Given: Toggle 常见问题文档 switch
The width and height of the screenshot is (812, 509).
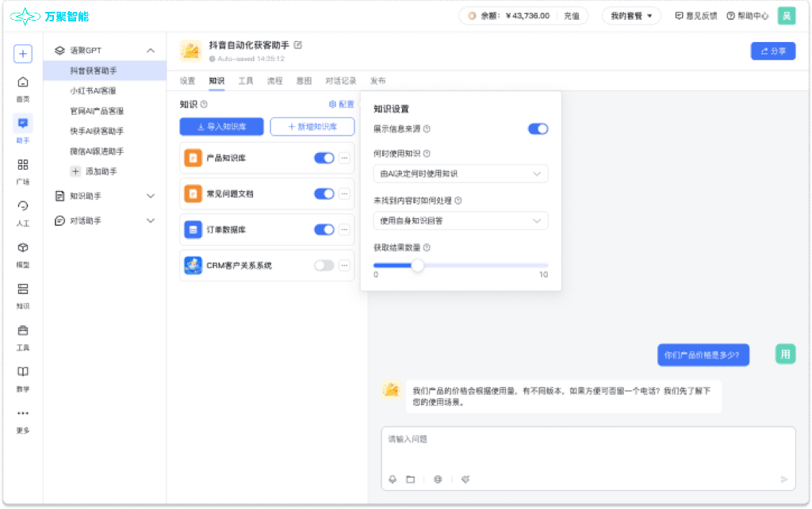Looking at the screenshot, I should (x=324, y=193).
